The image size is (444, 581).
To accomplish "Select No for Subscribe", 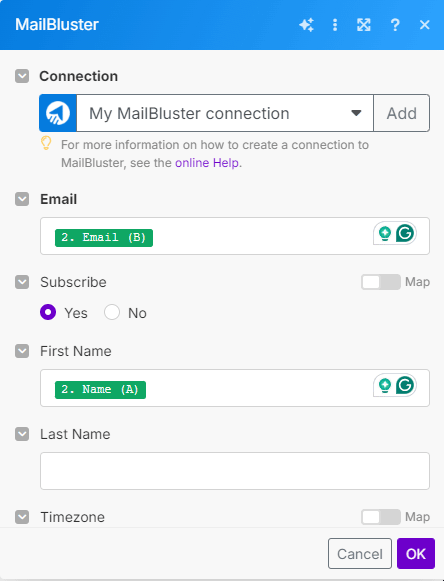I will [x=112, y=312].
